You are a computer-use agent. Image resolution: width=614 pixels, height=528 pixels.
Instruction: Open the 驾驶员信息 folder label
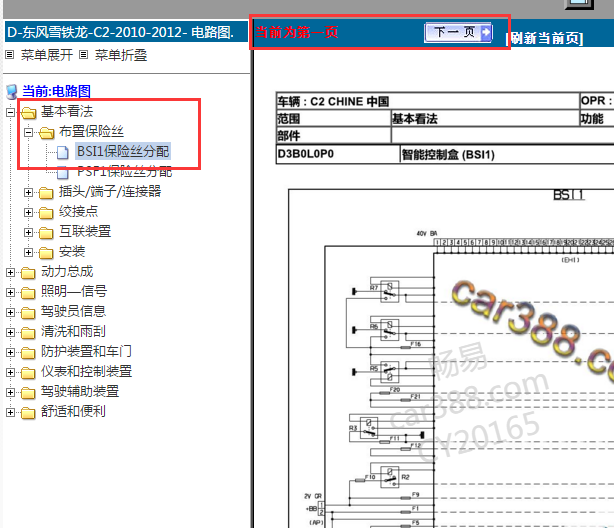click(x=74, y=311)
